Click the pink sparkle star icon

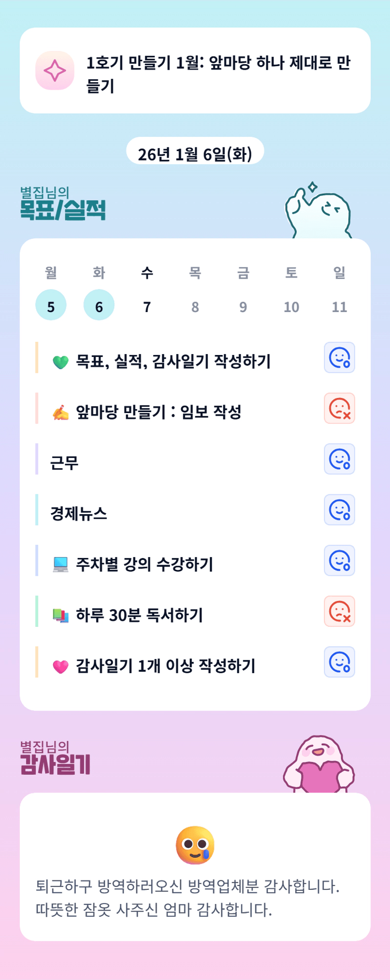coord(55,71)
